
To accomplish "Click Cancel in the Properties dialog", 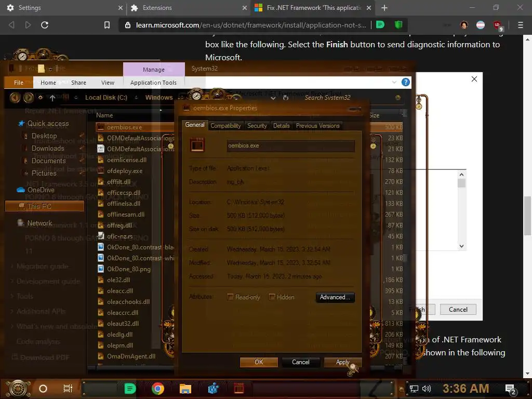I will coord(301,362).
